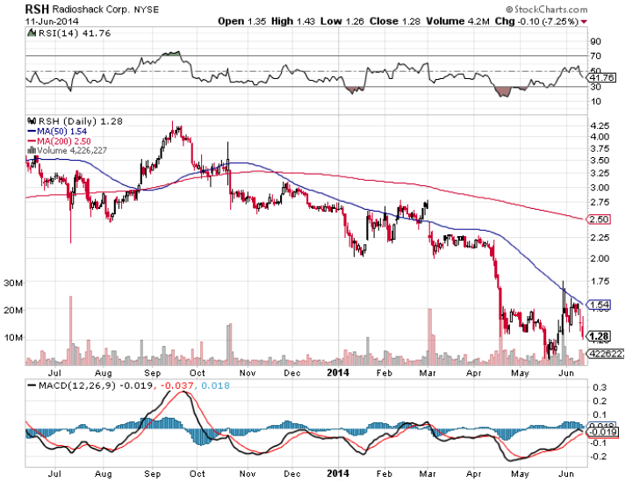
Task: Click the volume bars icon beside Volume legend
Action: (x=31, y=150)
